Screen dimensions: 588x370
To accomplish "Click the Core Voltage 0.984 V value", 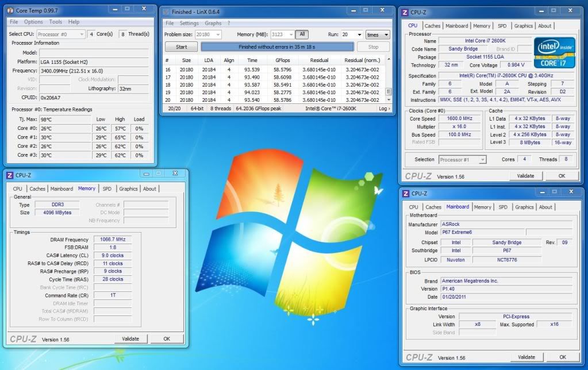I will 516,65.
